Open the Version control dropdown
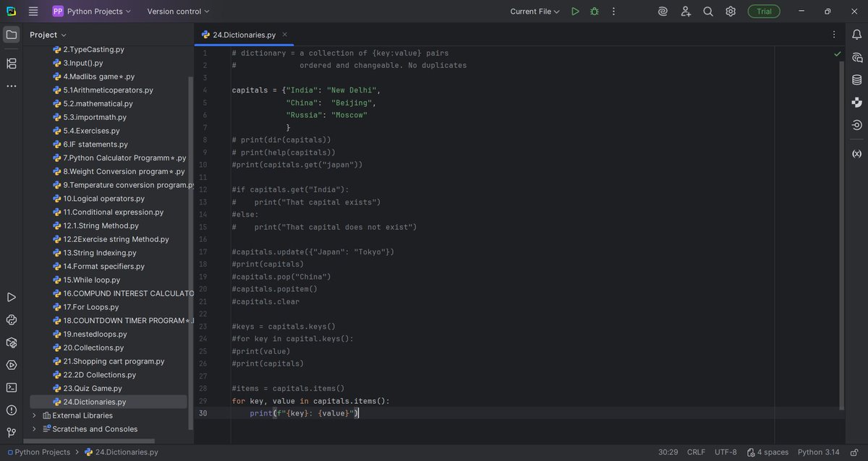 pyautogui.click(x=178, y=12)
